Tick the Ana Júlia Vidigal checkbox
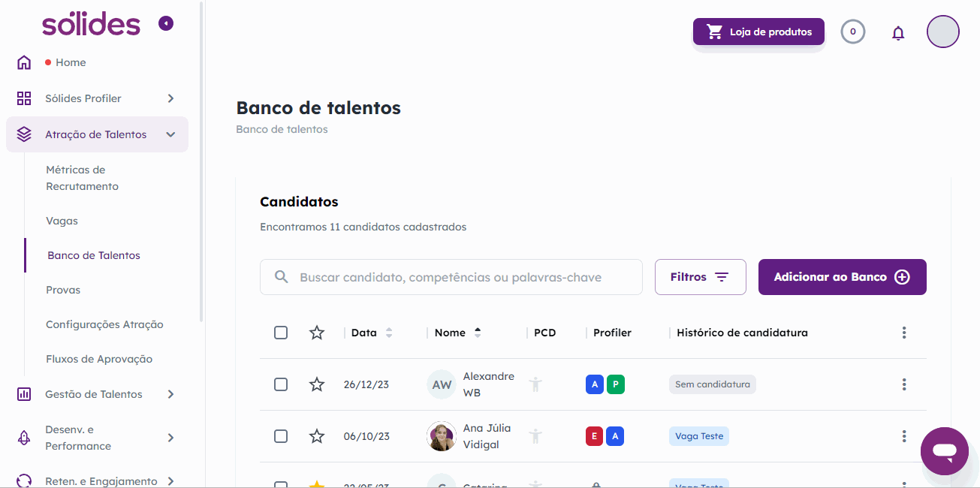The height and width of the screenshot is (488, 980). [x=281, y=436]
